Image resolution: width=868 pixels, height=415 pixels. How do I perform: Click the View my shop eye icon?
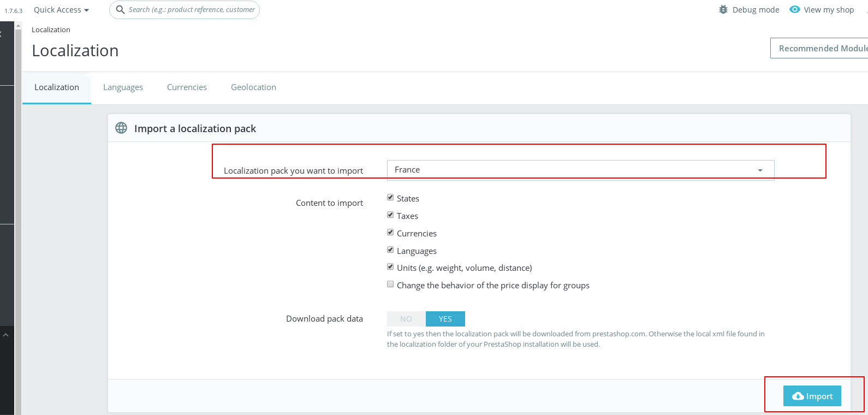click(x=795, y=10)
